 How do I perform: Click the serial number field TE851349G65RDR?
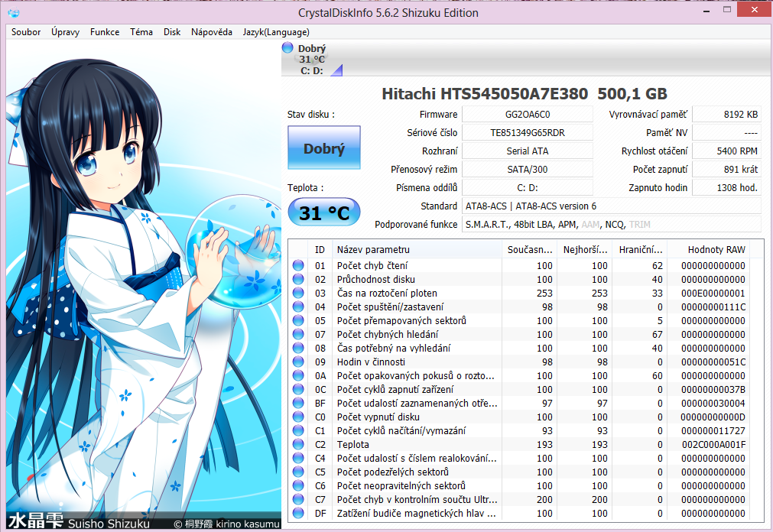[528, 133]
